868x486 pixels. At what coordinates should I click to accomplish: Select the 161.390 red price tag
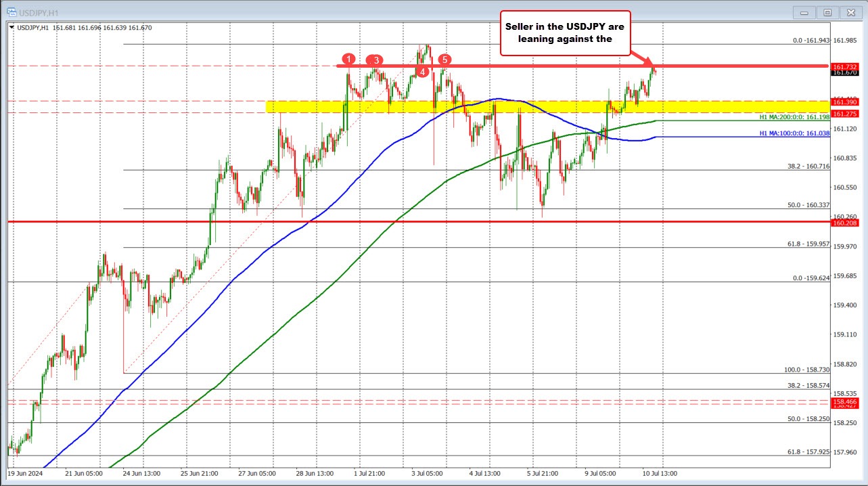tap(845, 101)
